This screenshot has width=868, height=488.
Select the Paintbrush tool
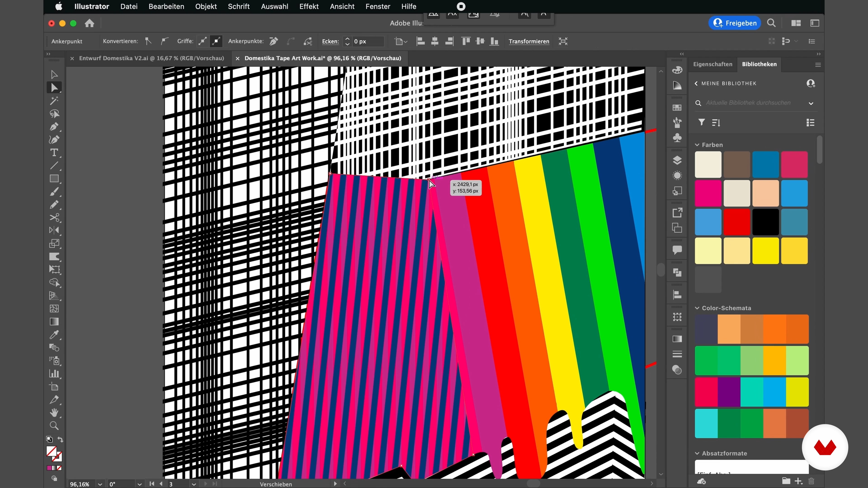(54, 192)
